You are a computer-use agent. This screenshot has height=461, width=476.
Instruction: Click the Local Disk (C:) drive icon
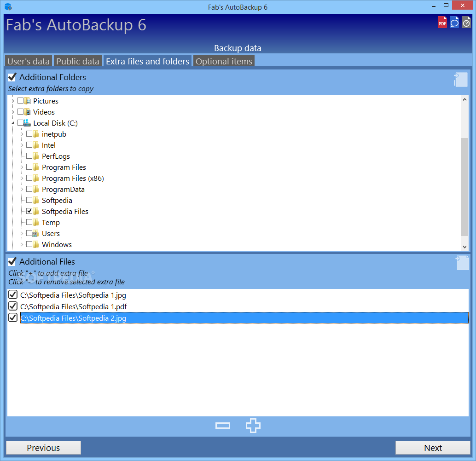(27, 123)
